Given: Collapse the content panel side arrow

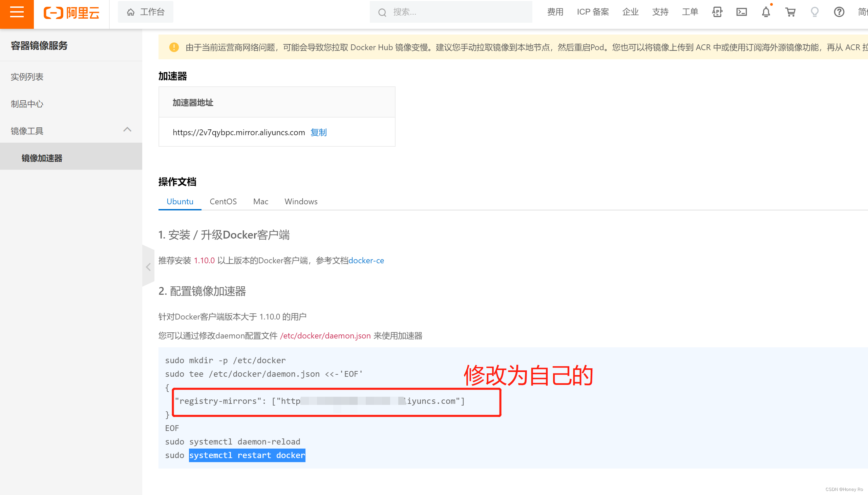Looking at the screenshot, I should 148,267.
